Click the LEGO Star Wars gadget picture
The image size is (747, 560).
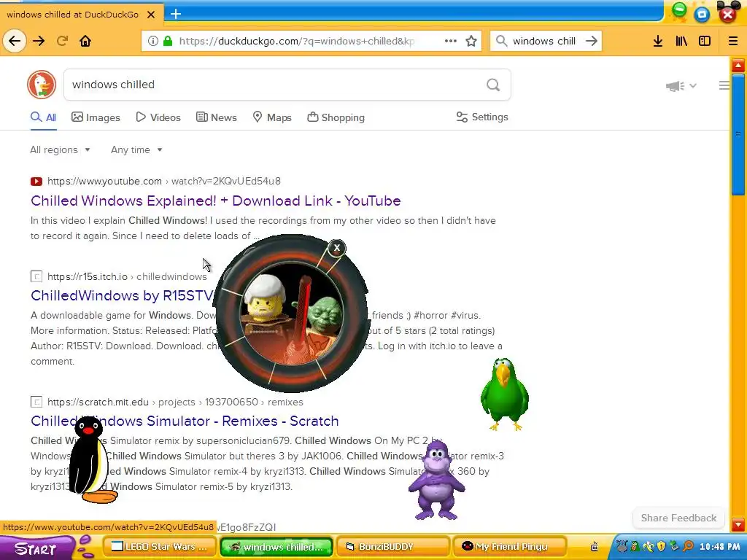pyautogui.click(x=291, y=314)
